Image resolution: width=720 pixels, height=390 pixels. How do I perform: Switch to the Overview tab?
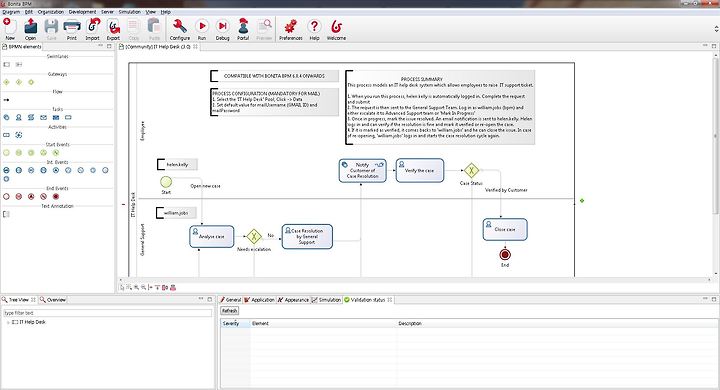click(x=53, y=300)
